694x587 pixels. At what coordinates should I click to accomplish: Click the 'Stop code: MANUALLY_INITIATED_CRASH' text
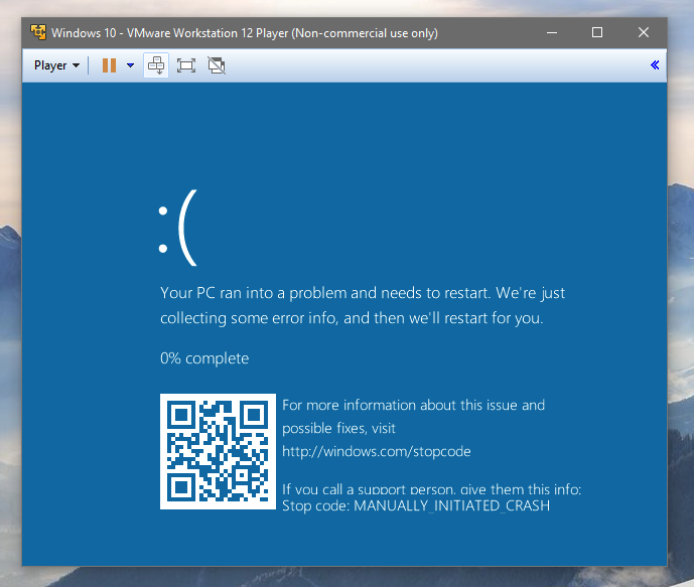click(x=416, y=506)
